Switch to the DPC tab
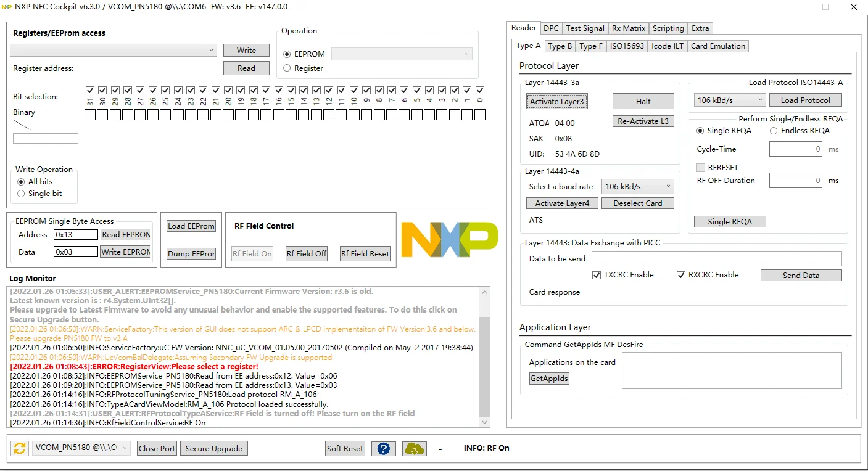868x471 pixels. coord(551,28)
